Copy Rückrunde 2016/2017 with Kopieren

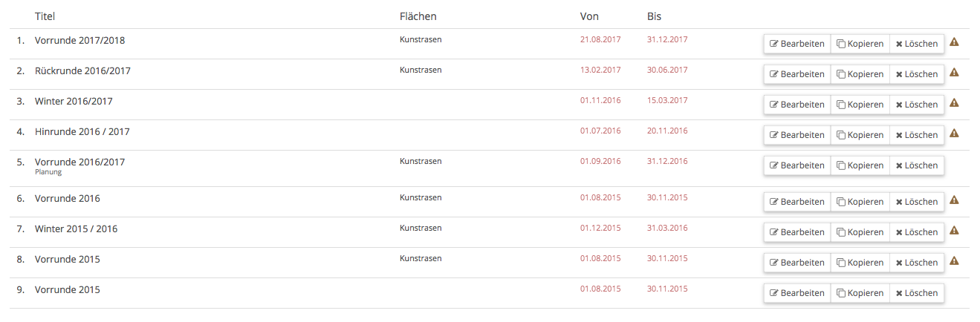coord(860,74)
